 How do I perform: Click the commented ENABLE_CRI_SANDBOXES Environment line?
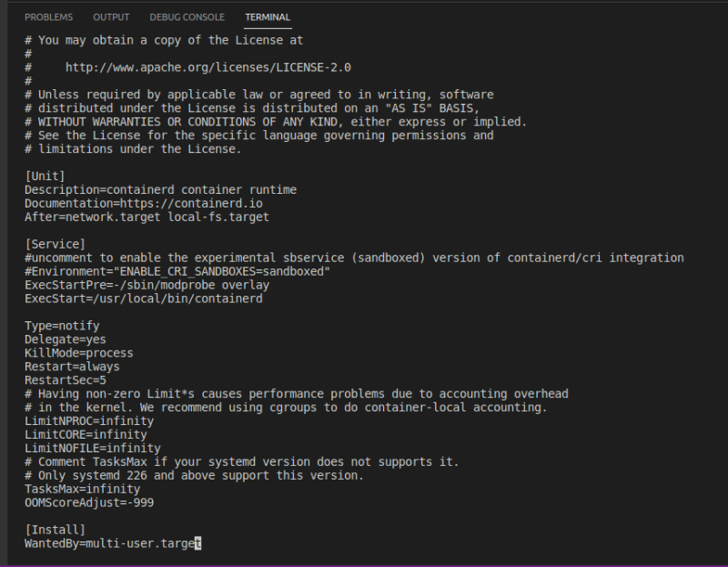pos(177,271)
